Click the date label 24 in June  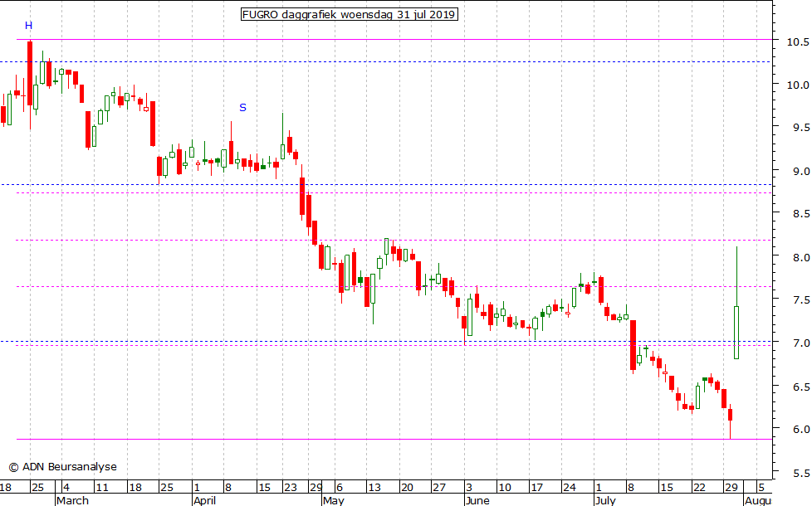(569, 488)
